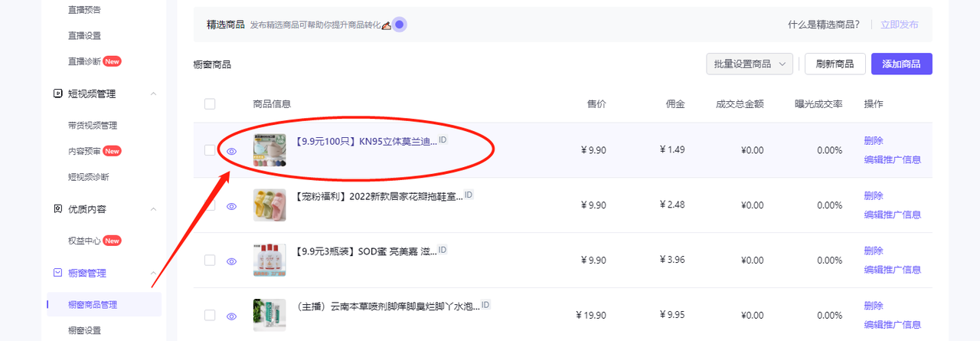Viewport: 980px width, 341px height.
Task: Toggle eye visibility for 花瓣拖鞋 product
Action: (231, 206)
